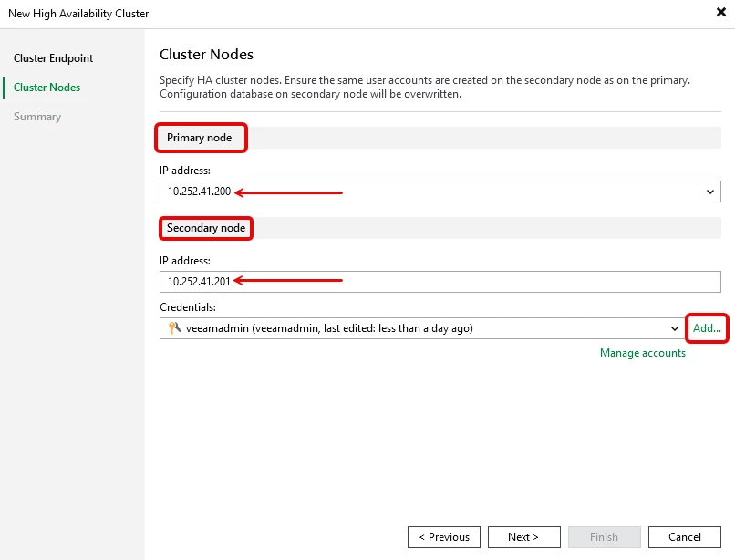Click the key icon in Credentials
735x560 pixels.
pyautogui.click(x=174, y=328)
